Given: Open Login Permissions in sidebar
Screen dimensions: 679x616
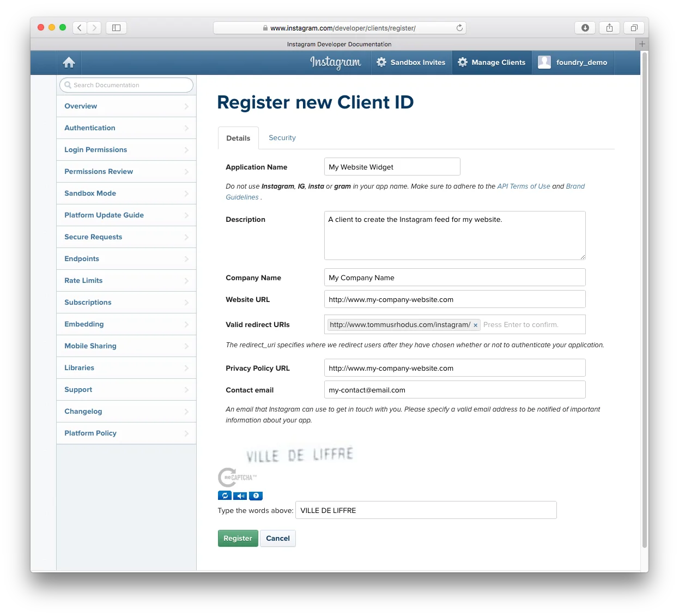Looking at the screenshot, I should [126, 150].
